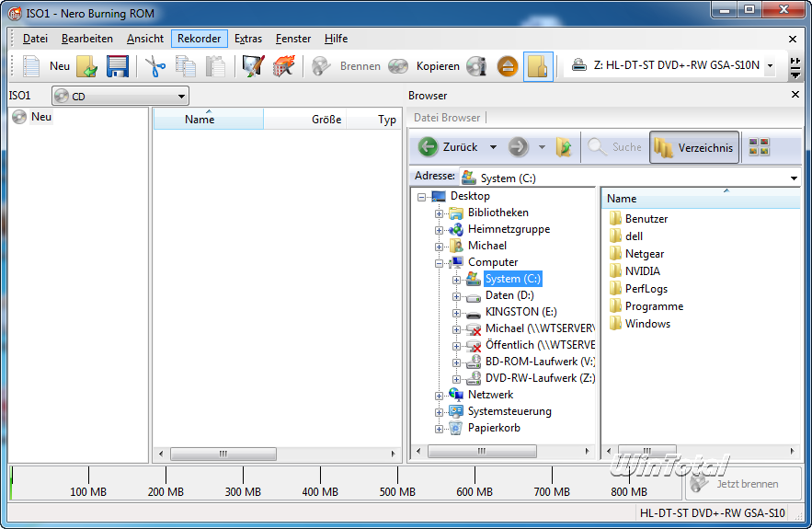Sort browser files by Name header
The height and width of the screenshot is (529, 812).
click(701, 199)
